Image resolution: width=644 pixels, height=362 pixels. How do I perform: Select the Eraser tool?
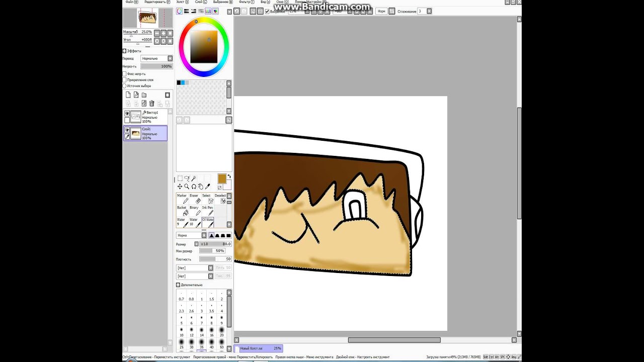pos(194,199)
